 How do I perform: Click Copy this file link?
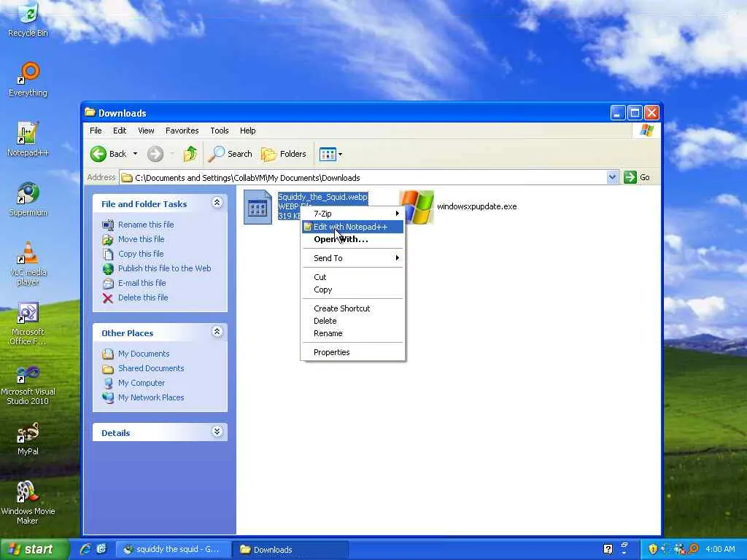tap(141, 254)
